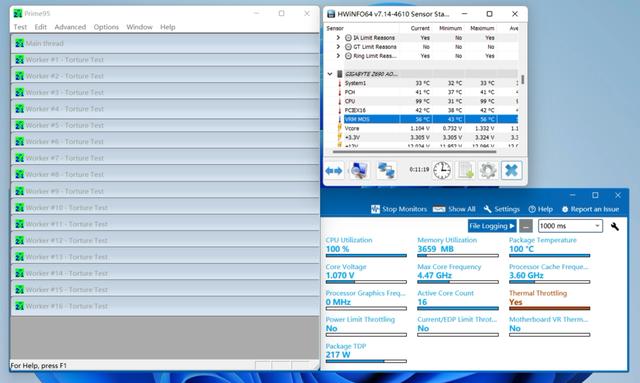Click the Active Core Count 16 value
The width and height of the screenshot is (640, 383).
pyautogui.click(x=422, y=302)
